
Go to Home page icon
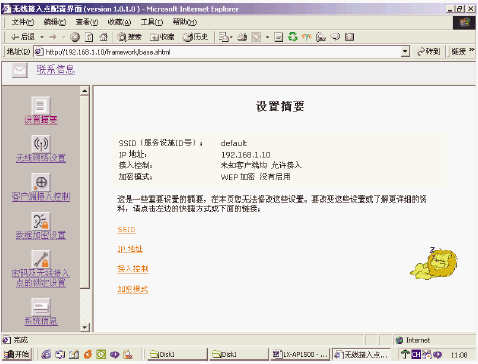pyautogui.click(x=104, y=37)
